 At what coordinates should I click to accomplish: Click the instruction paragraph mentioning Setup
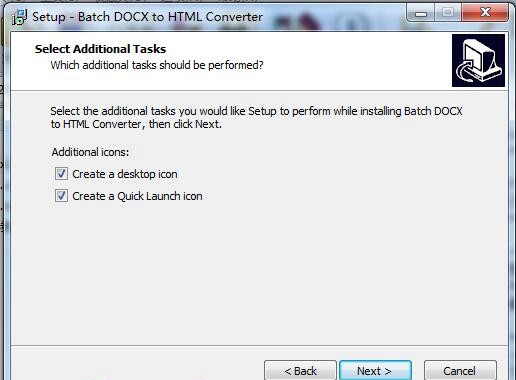[x=256, y=117]
